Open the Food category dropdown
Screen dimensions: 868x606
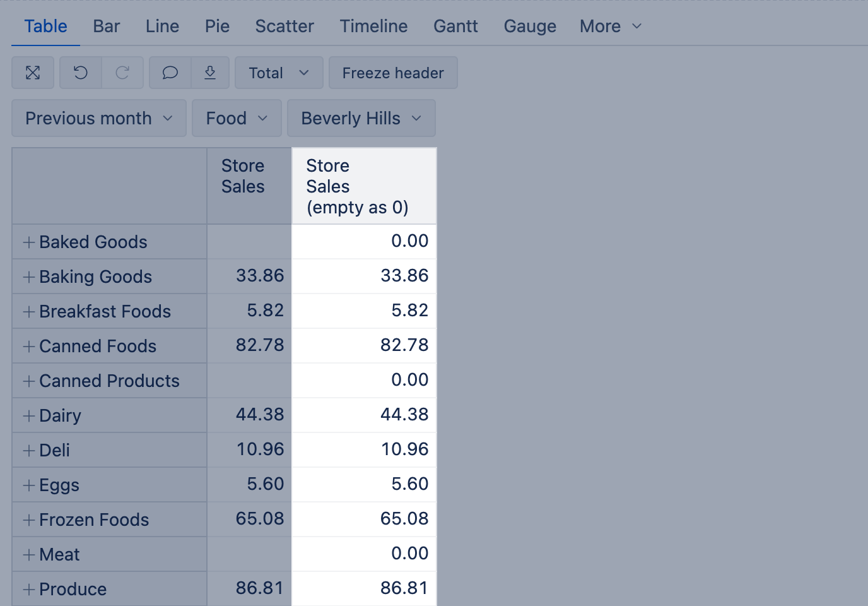237,118
